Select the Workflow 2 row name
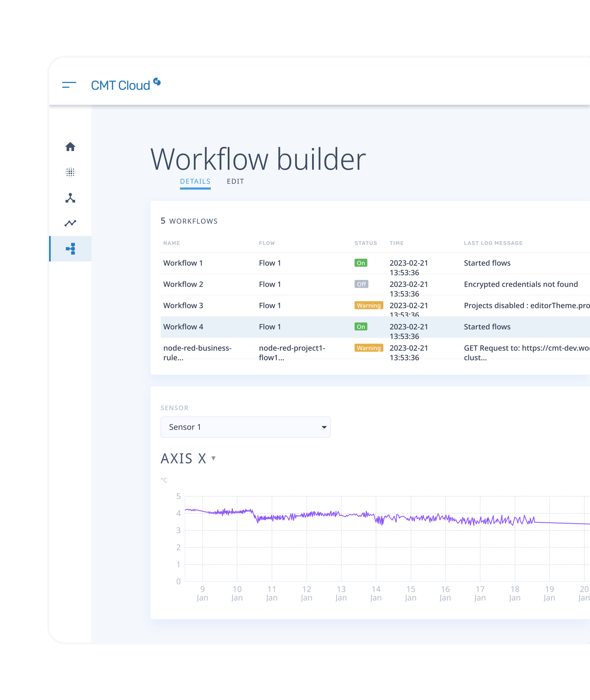590x700 pixels. click(183, 284)
